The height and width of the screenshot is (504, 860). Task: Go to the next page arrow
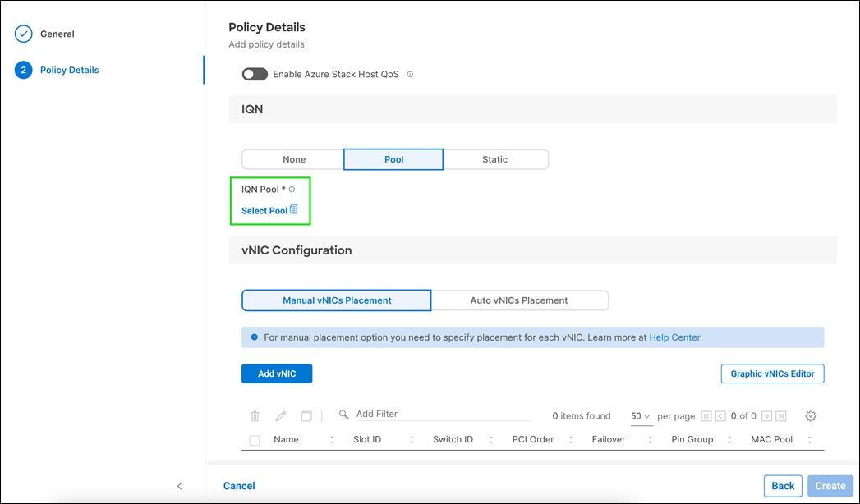[766, 416]
